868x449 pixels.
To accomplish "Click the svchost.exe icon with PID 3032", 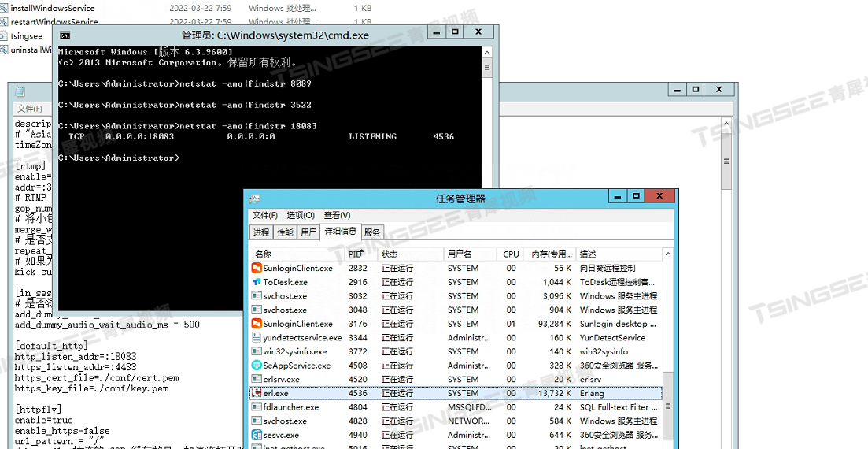I will coord(257,296).
